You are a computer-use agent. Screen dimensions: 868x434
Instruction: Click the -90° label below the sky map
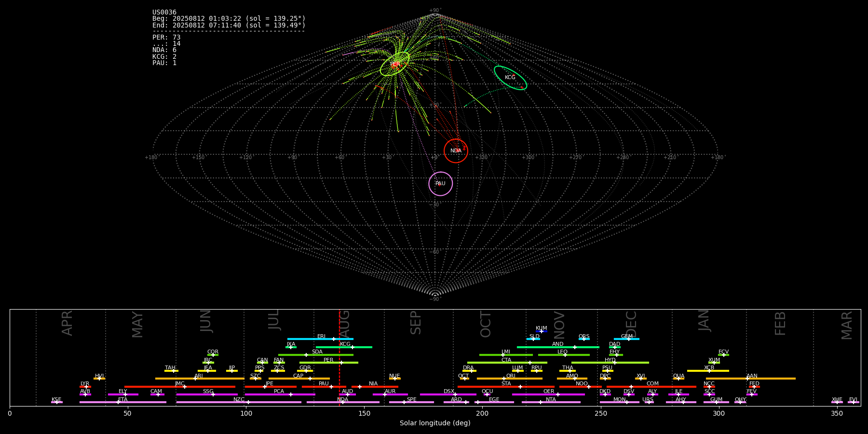click(435, 299)
